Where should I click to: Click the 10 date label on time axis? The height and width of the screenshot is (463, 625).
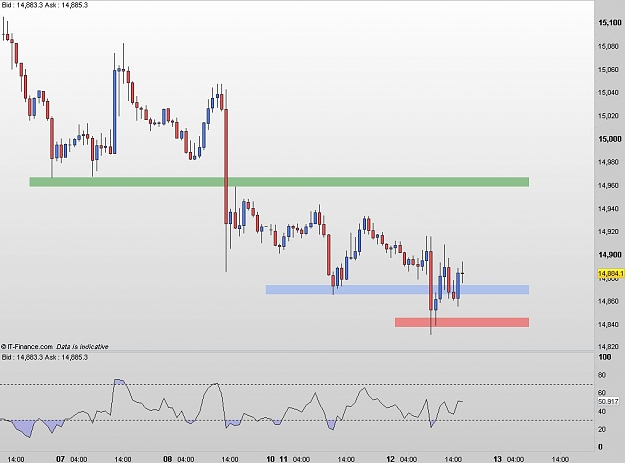pos(270,459)
